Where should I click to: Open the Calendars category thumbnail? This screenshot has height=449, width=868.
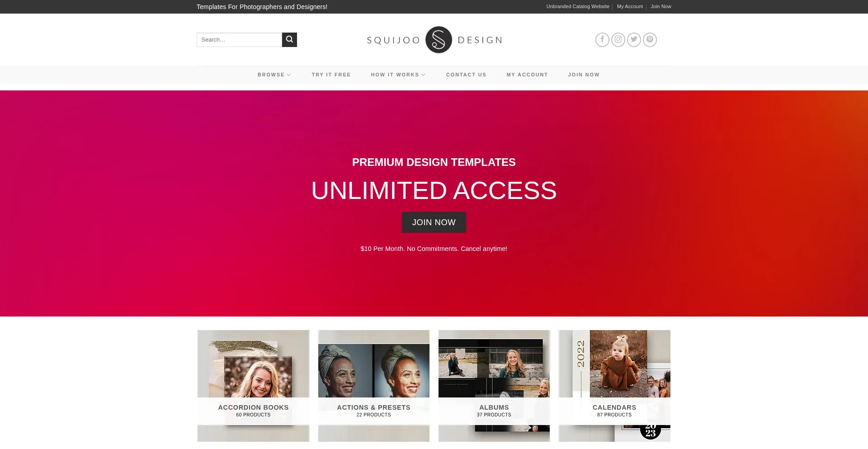click(614, 386)
